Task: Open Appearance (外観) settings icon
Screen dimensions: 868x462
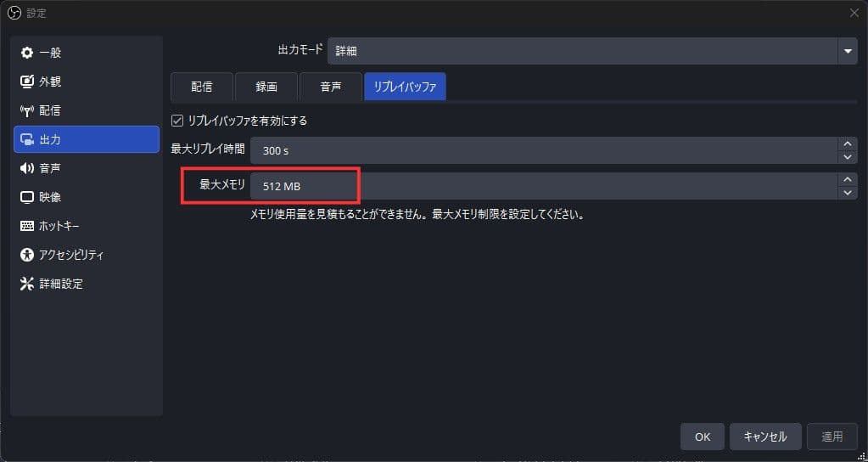Action: 26,82
